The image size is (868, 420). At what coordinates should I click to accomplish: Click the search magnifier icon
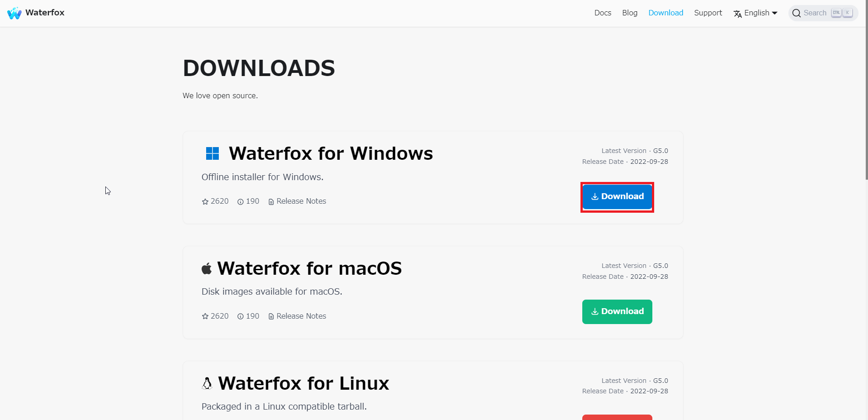point(797,13)
